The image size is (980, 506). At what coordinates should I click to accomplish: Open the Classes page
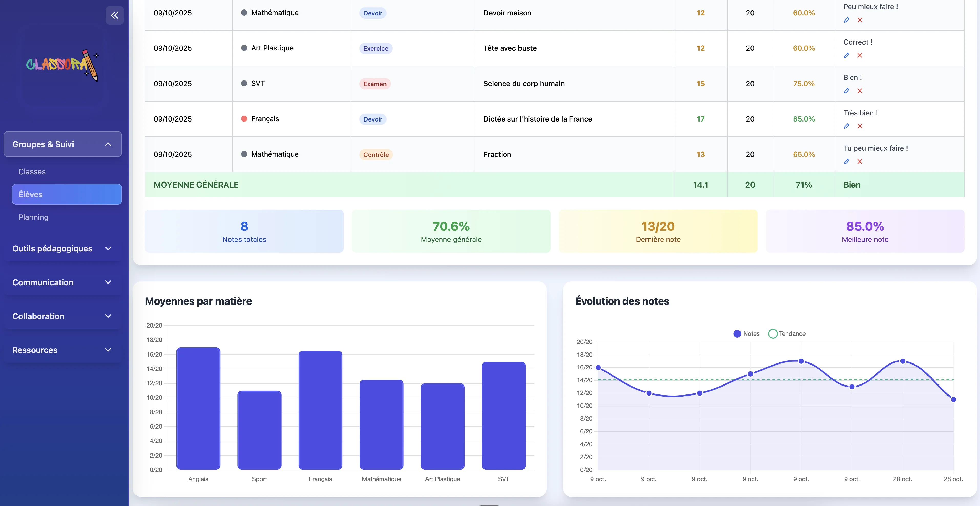coord(32,172)
